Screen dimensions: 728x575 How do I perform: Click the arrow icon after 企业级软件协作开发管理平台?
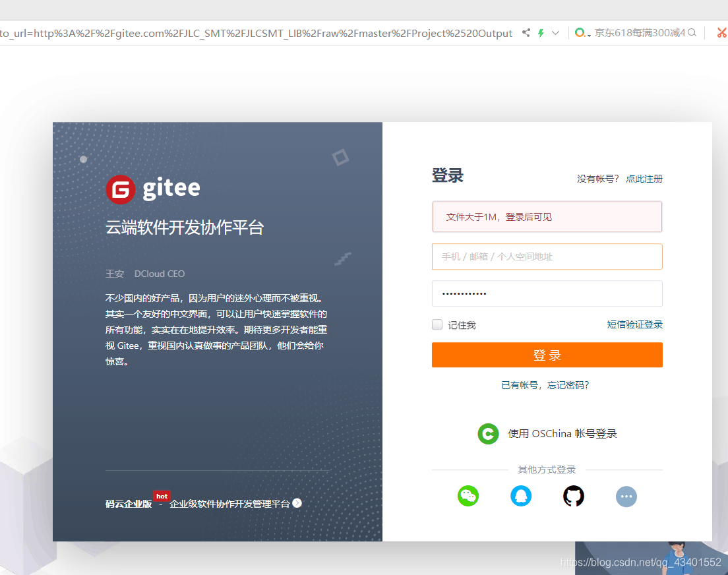(x=297, y=503)
